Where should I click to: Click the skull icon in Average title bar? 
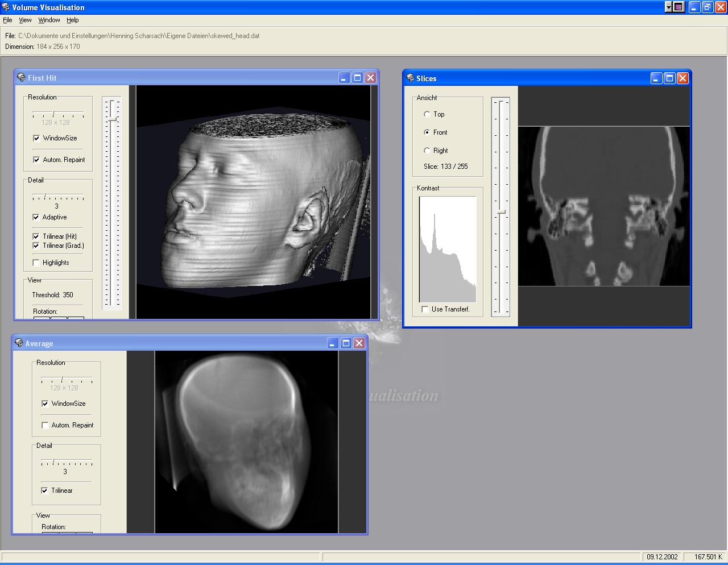[19, 343]
